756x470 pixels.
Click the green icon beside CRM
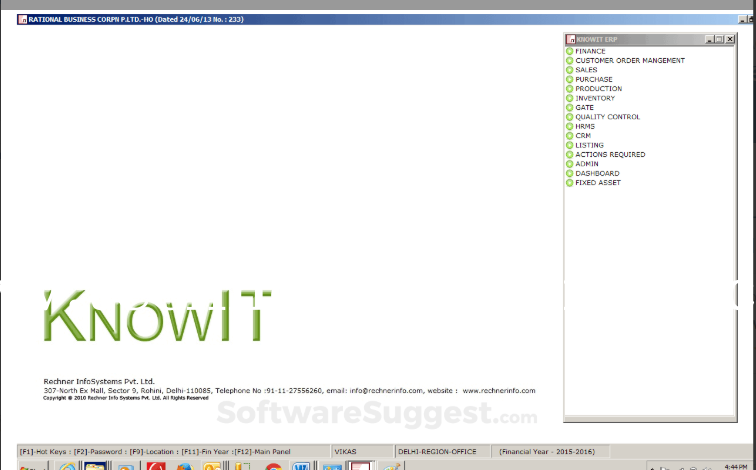click(569, 135)
